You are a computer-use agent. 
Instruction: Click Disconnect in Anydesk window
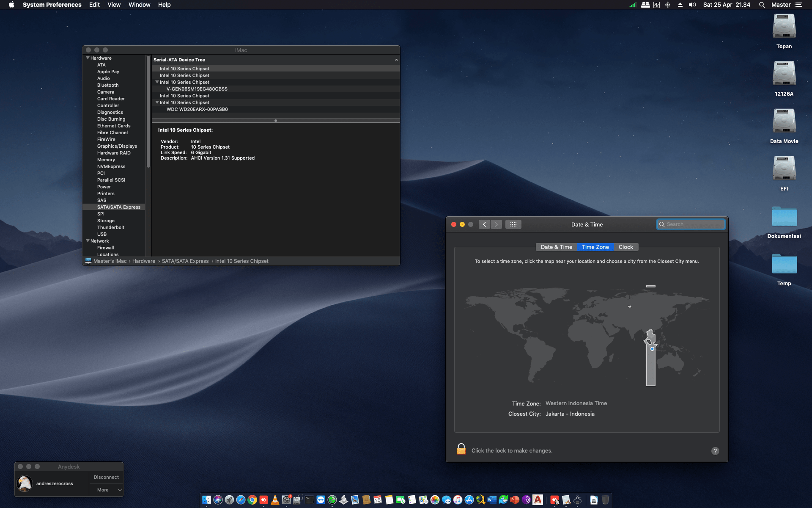point(106,477)
